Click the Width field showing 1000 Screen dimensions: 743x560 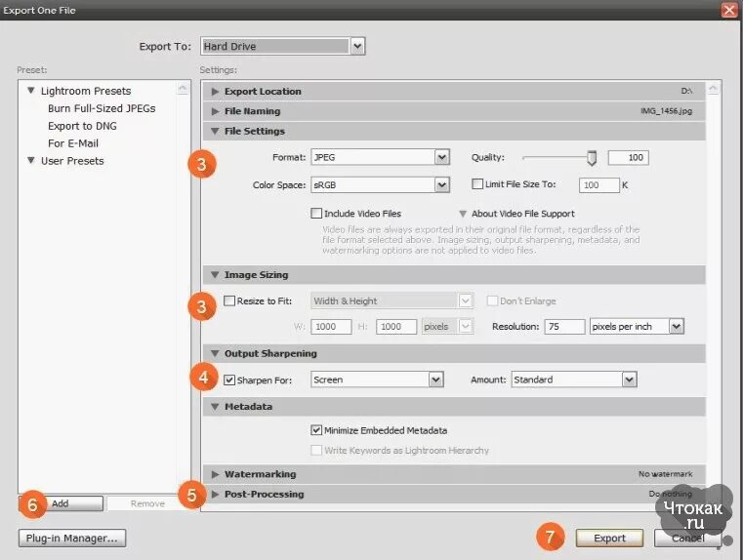331,327
